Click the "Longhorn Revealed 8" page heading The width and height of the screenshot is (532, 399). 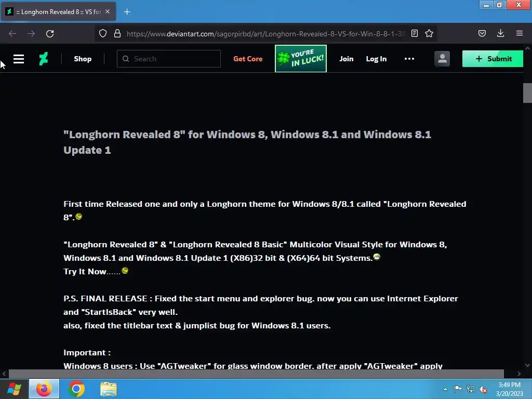click(247, 142)
